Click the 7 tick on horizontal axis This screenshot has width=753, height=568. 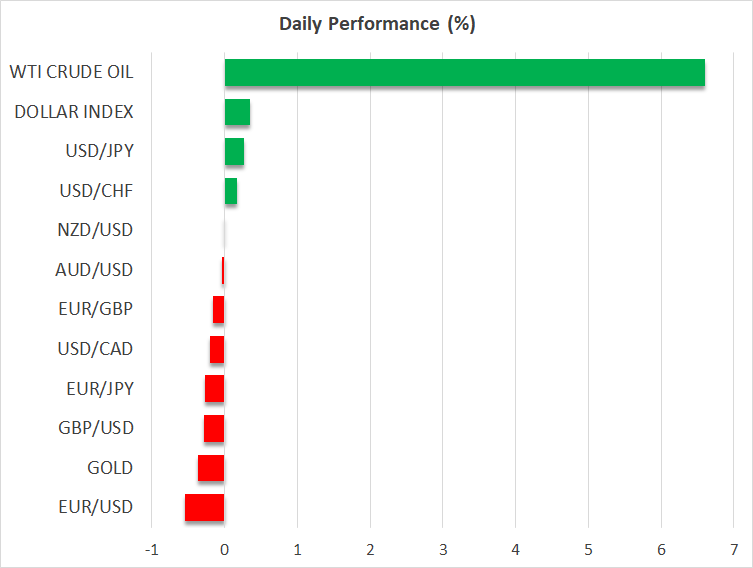[734, 550]
